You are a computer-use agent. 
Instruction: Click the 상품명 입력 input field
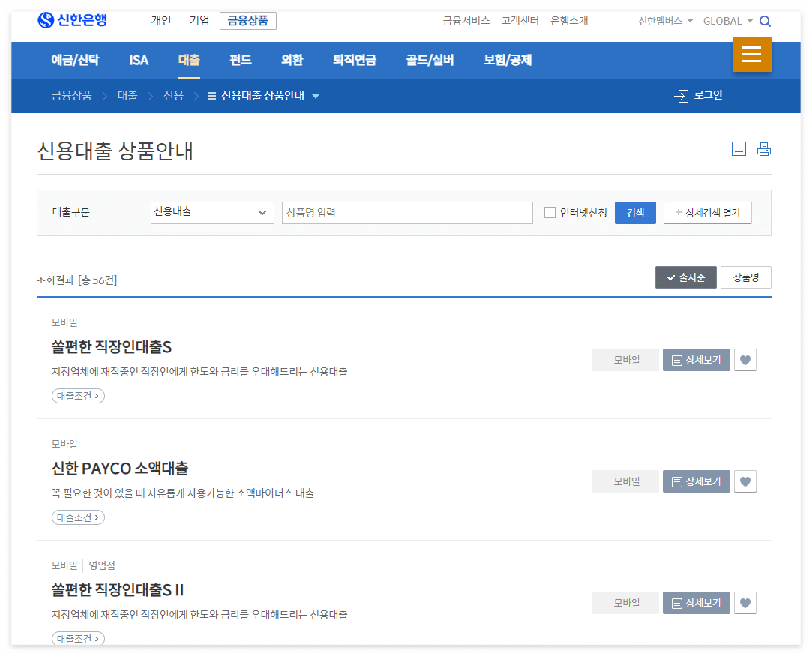click(x=407, y=212)
